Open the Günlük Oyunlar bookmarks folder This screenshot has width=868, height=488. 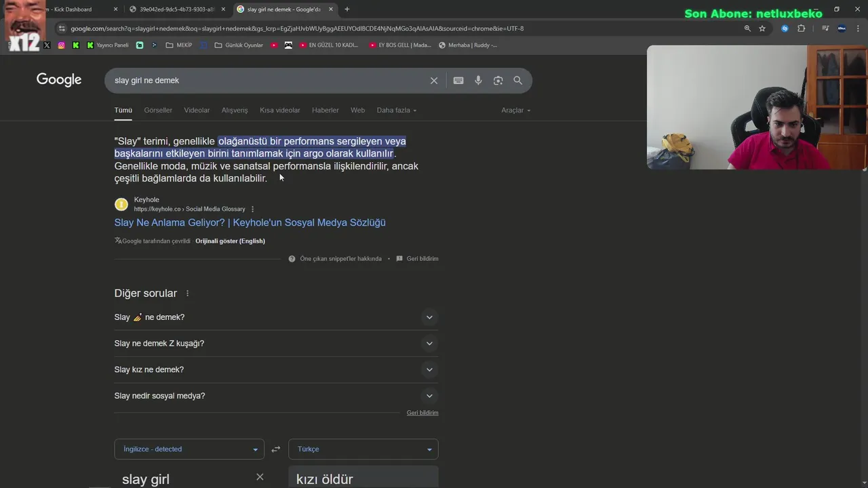[238, 45]
